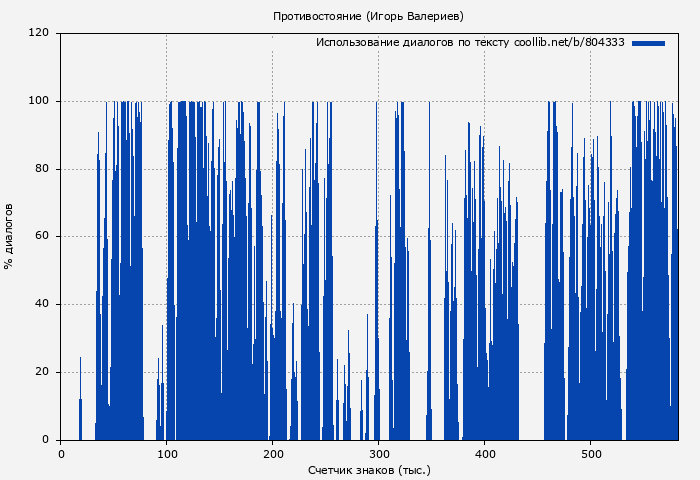
Task: Click the y-axis tick label 80
Action: pyautogui.click(x=42, y=169)
